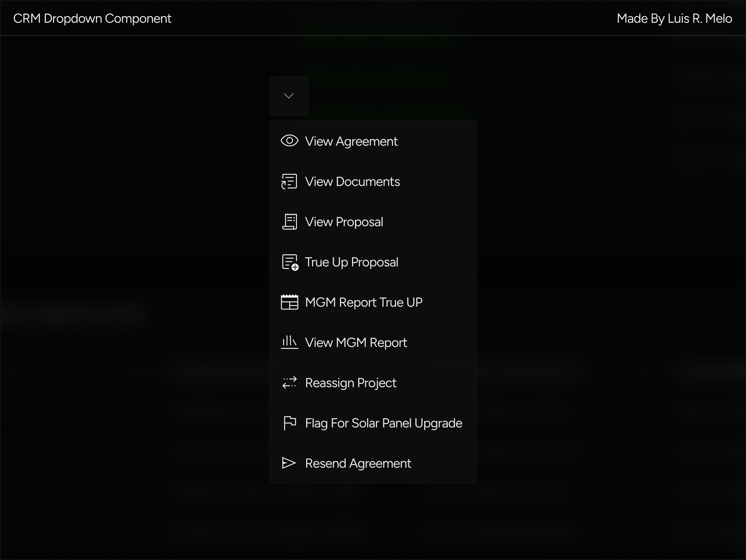Click the CRM Dropdown Component title text
This screenshot has width=746, height=560.
click(x=92, y=18)
